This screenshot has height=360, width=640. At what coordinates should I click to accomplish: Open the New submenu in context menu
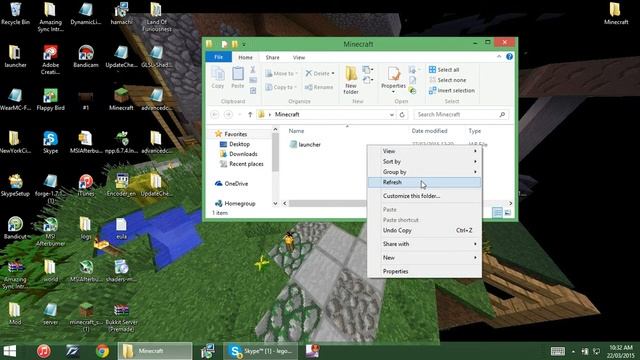coord(424,258)
